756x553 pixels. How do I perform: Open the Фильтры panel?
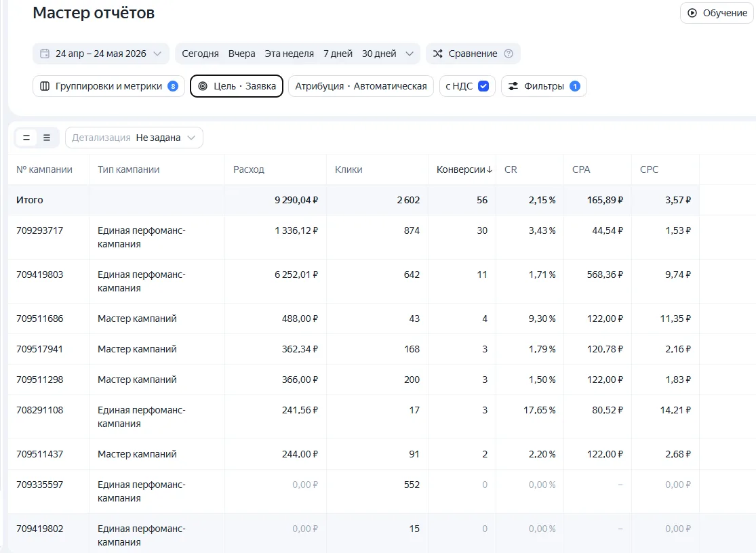544,86
